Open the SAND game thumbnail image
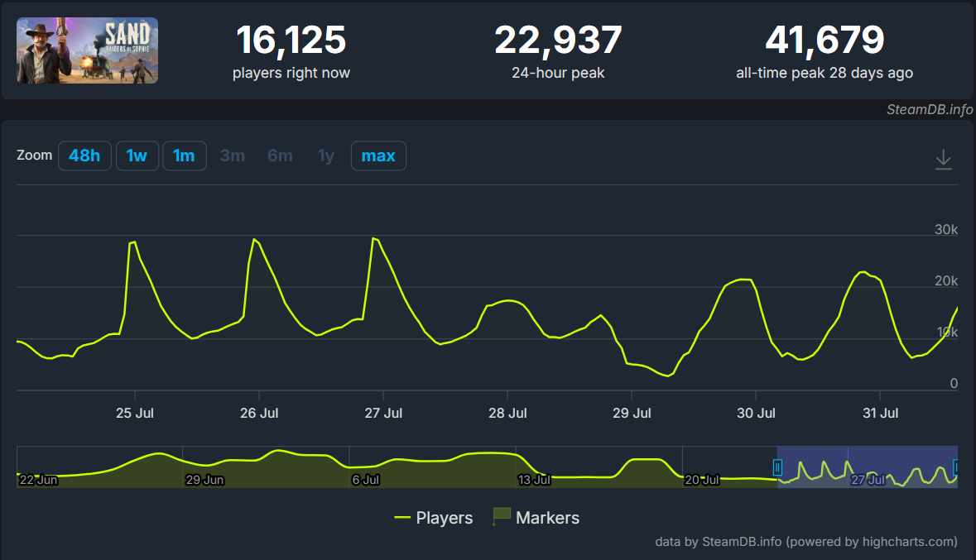This screenshot has height=560, width=976. point(87,50)
